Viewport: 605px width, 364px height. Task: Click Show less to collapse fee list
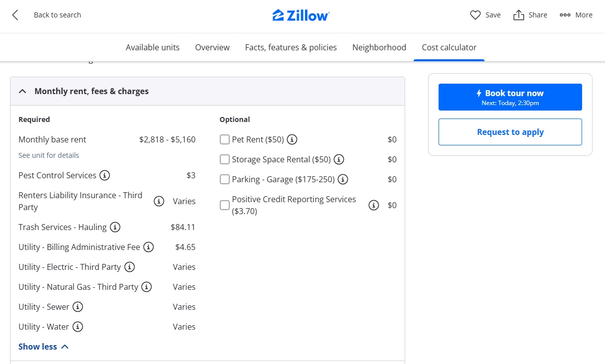click(43, 347)
